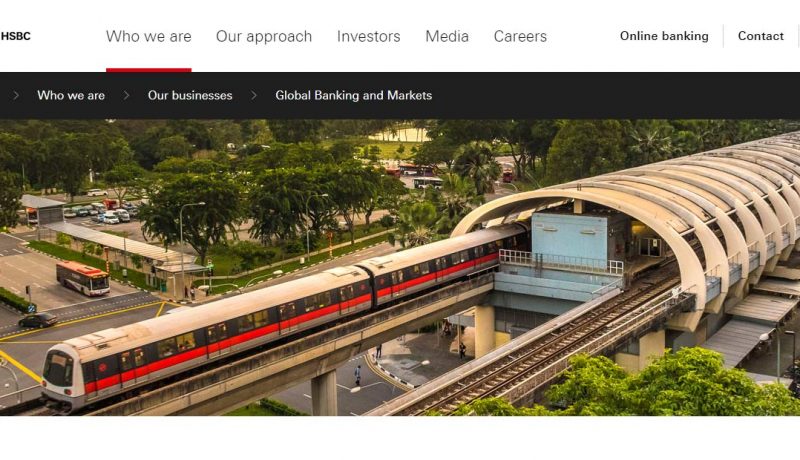This screenshot has height=460, width=800.
Task: Open the Who we are menu
Action: [148, 37]
